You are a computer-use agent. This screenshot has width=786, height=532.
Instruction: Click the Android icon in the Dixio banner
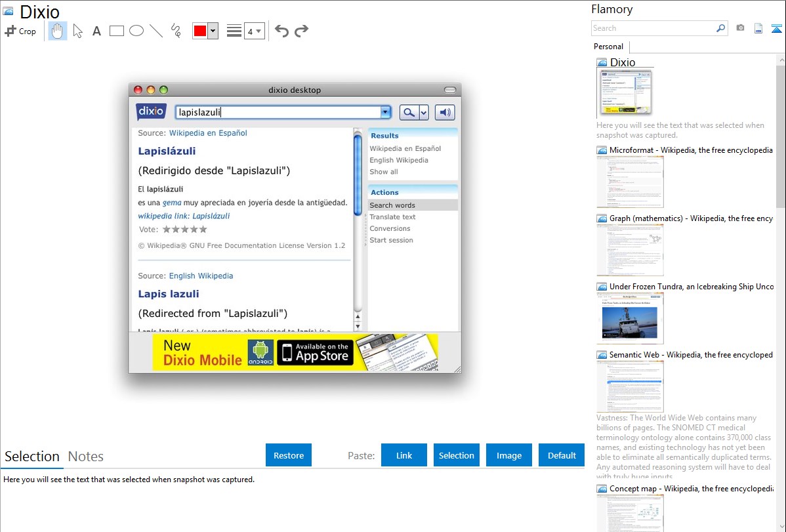coord(260,352)
